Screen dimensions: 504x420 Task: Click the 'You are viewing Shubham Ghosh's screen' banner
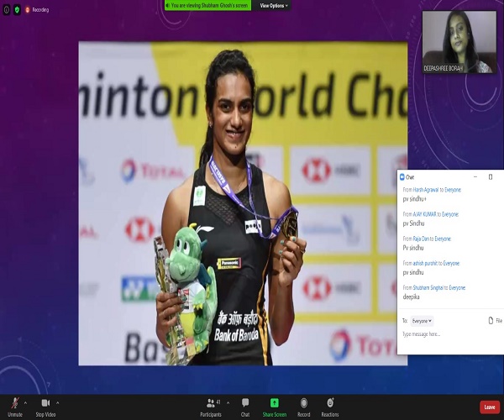tap(207, 6)
